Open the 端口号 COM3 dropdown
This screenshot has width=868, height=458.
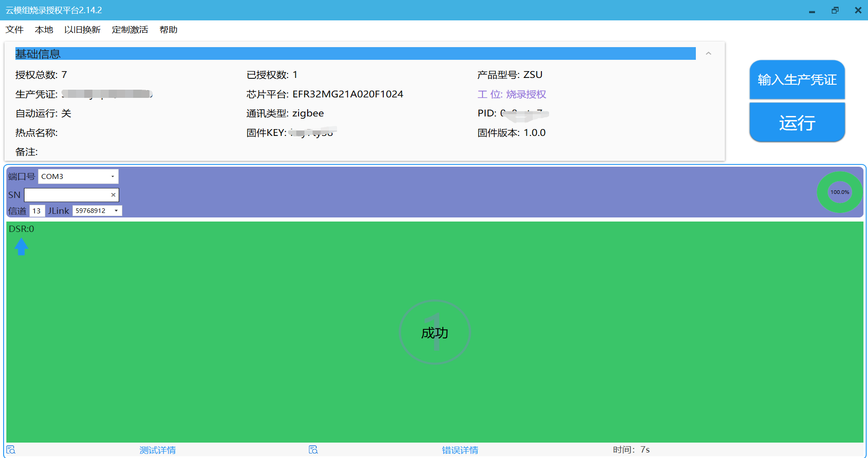tap(78, 176)
